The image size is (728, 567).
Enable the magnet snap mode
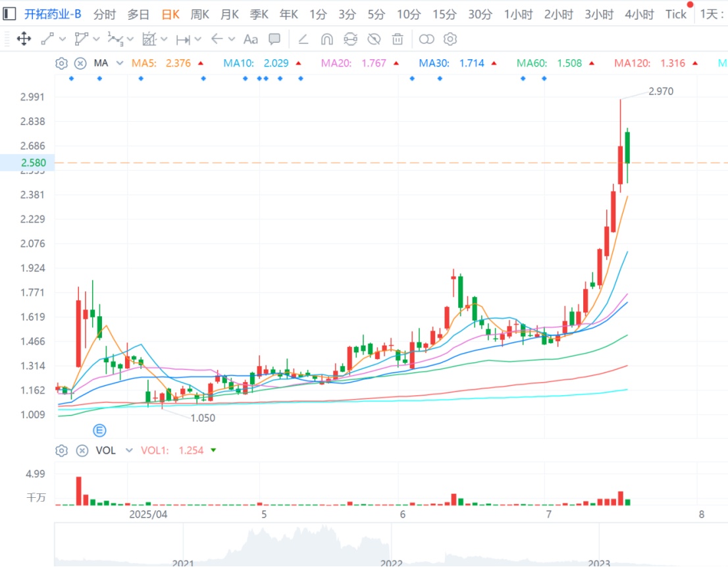pyautogui.click(x=326, y=40)
